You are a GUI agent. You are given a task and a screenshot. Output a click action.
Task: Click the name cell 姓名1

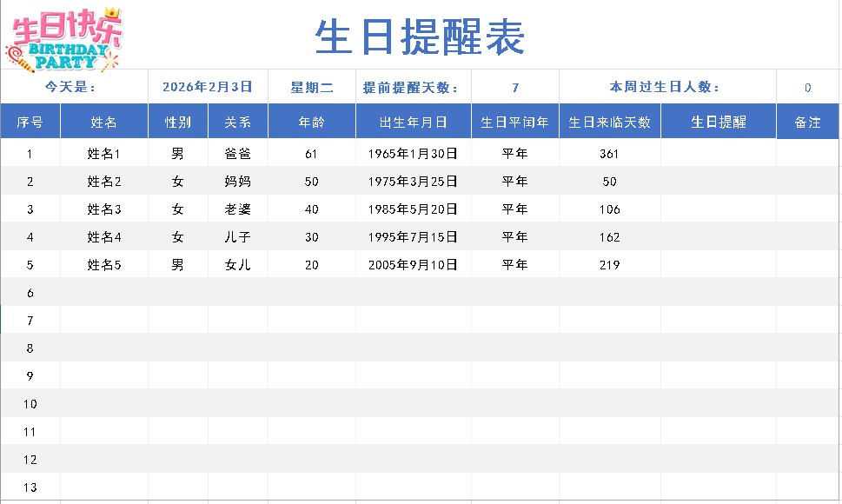pyautogui.click(x=104, y=154)
